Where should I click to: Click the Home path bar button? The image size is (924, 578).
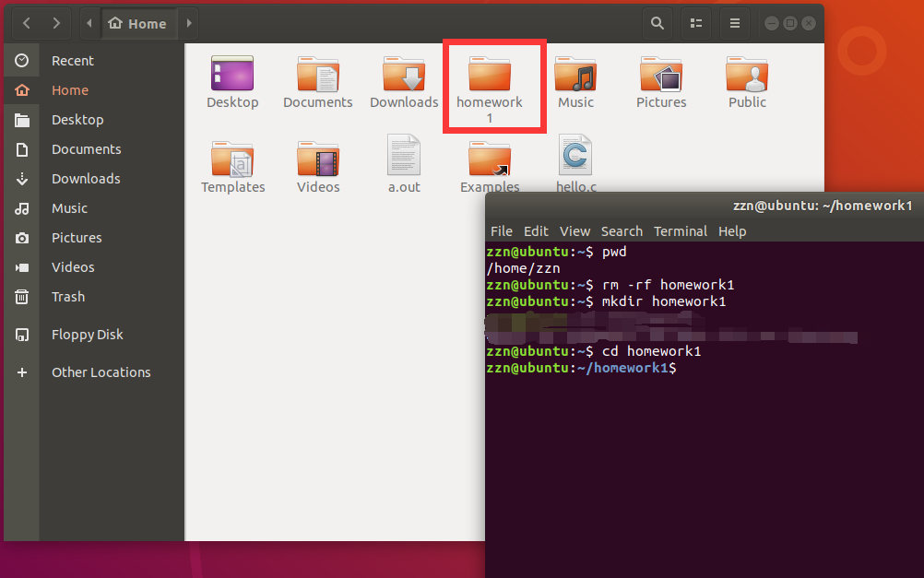click(x=138, y=24)
